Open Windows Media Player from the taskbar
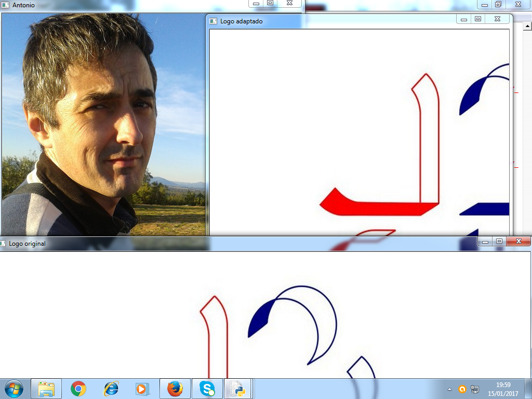 142,389
